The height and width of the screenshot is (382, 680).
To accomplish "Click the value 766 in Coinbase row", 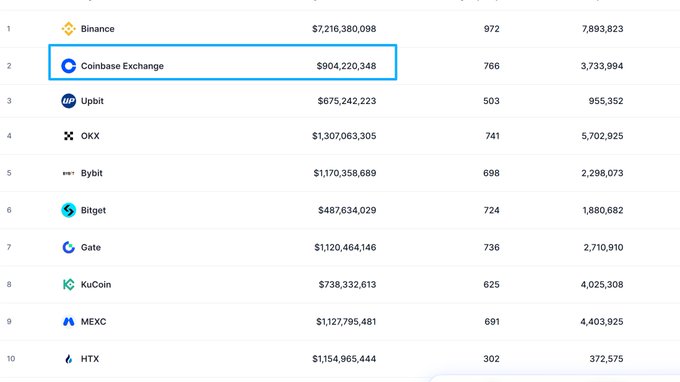I will click(491, 66).
